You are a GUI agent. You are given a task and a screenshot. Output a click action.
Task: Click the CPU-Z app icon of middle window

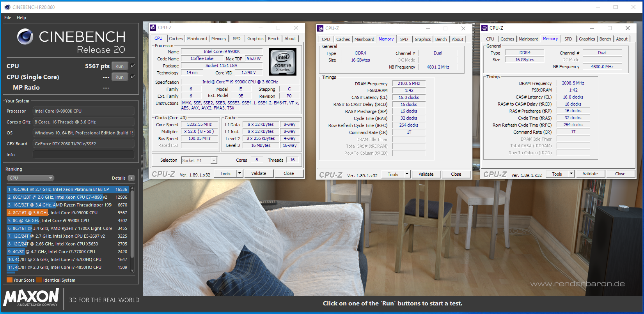320,28
